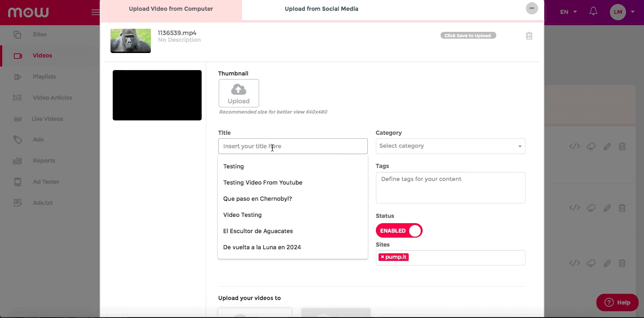
Task: Open the hamburger menu beside the mow logo
Action: click(95, 12)
